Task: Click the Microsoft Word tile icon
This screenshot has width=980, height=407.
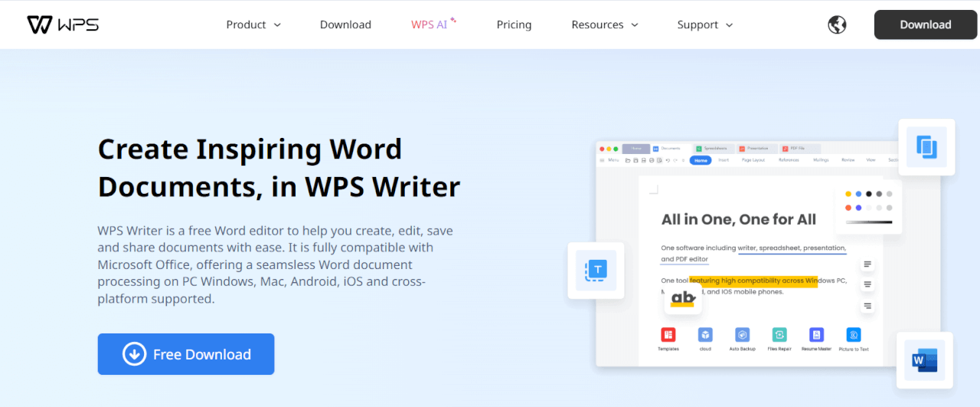Action: 924,359
